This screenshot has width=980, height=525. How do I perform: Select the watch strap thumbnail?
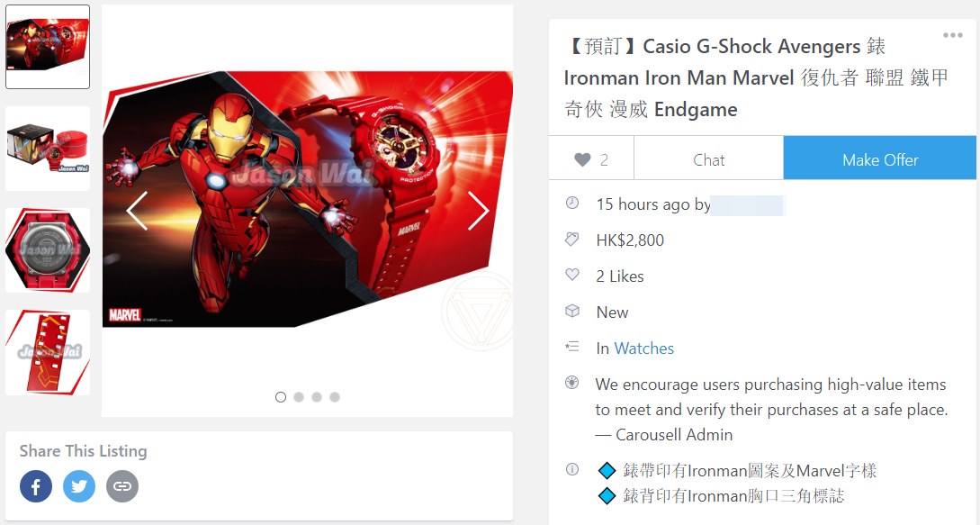pos(48,352)
